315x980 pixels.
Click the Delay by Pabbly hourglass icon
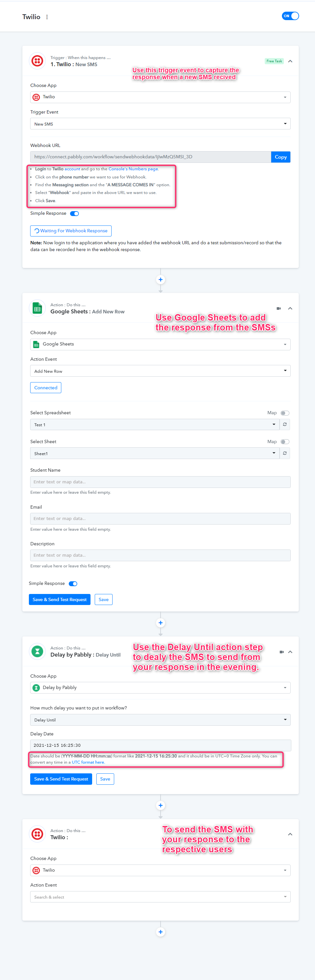37,652
